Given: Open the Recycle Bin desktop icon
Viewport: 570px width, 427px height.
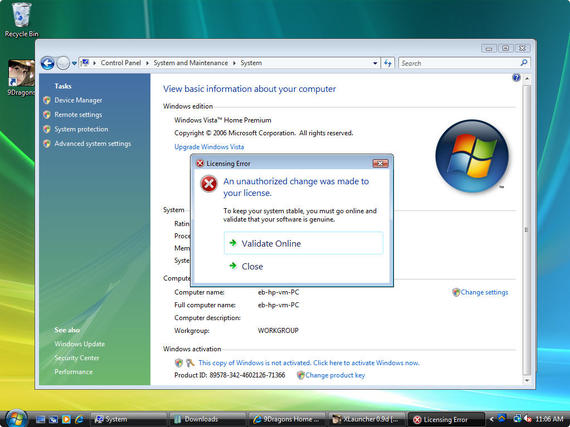Looking at the screenshot, I should (21, 20).
